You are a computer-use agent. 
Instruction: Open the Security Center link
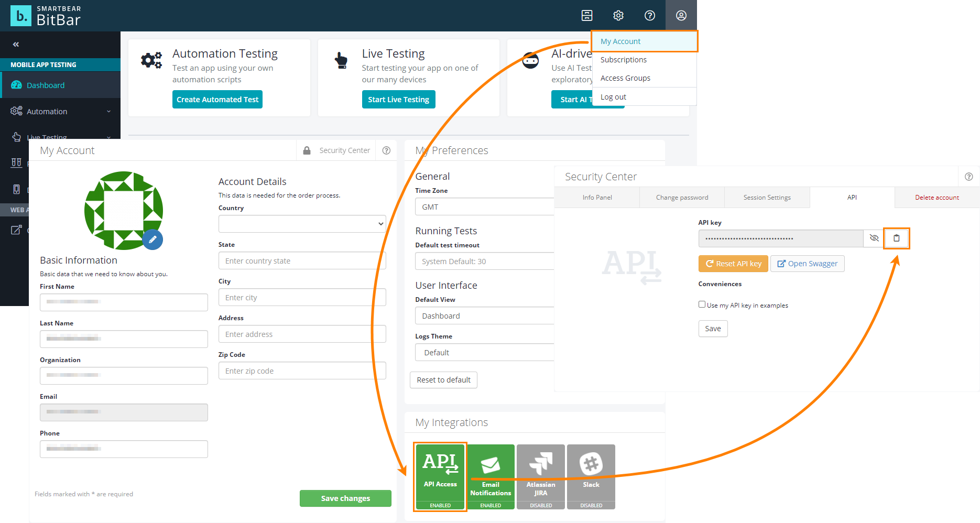click(x=344, y=150)
